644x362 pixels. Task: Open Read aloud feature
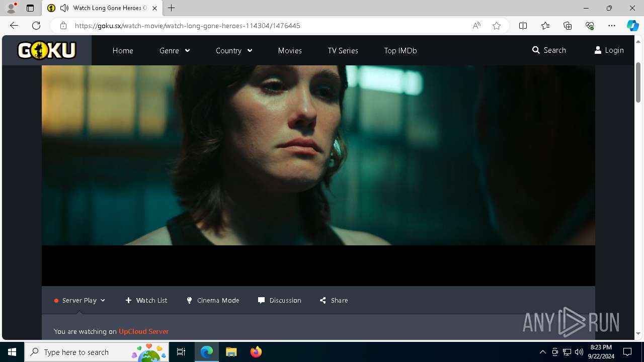pos(476,26)
